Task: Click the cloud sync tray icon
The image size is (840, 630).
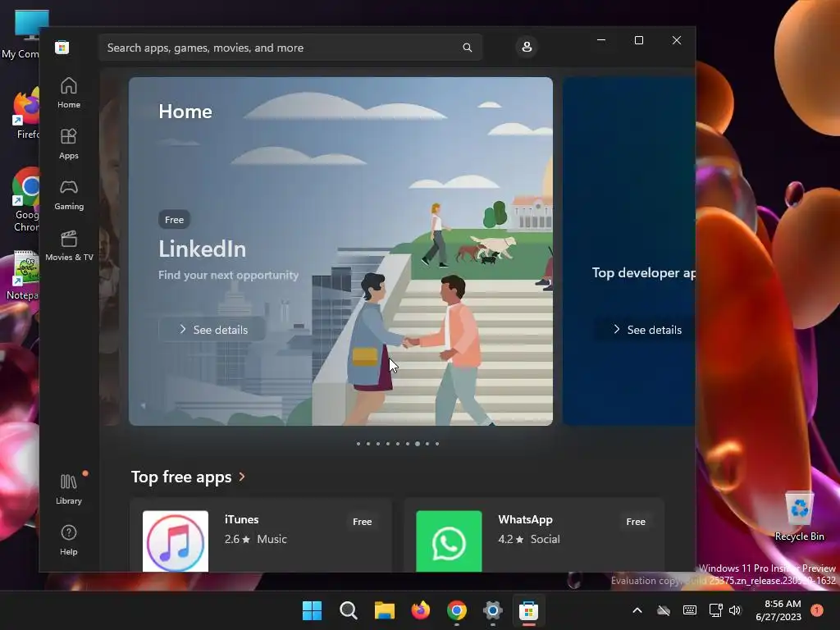Action: coord(664,610)
